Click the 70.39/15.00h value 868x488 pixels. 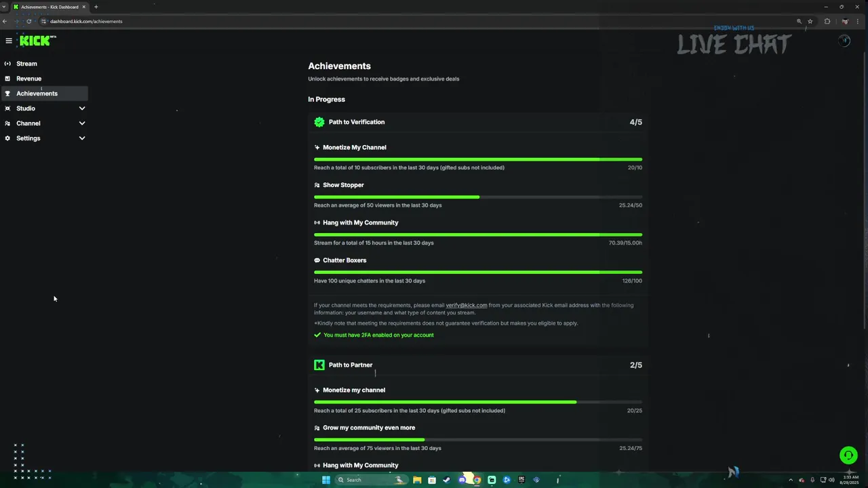625,243
